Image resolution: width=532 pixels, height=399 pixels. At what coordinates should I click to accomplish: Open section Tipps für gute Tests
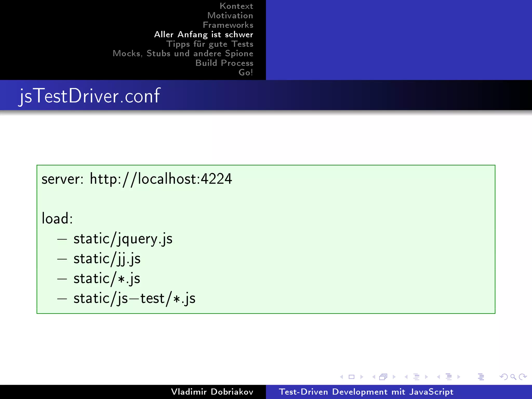tap(210, 44)
